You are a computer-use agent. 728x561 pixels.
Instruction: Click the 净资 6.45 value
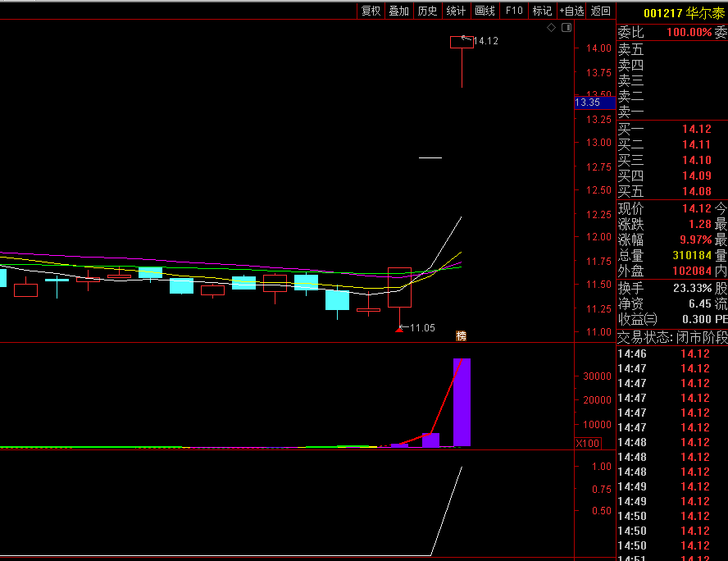point(699,303)
